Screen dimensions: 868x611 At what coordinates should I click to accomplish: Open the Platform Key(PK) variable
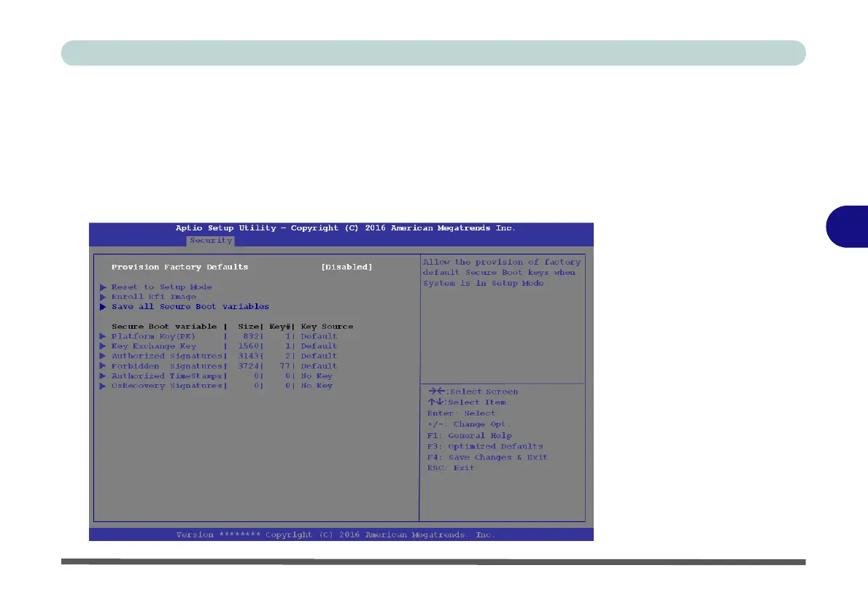pos(153,336)
